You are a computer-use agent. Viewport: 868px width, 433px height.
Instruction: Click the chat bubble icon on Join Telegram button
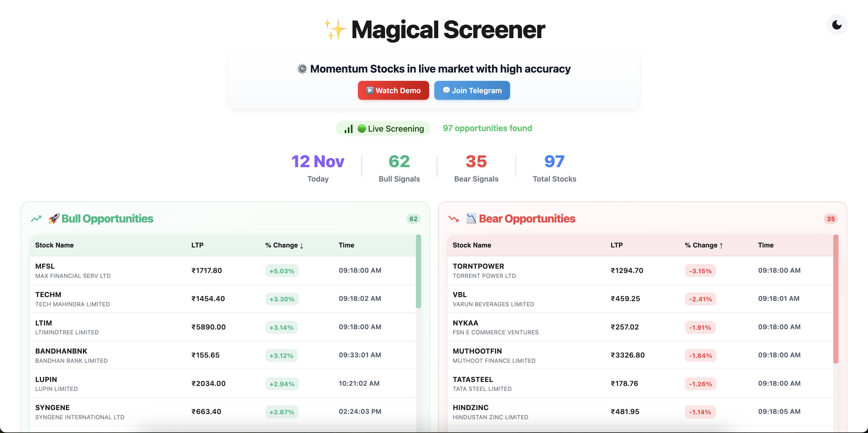446,90
